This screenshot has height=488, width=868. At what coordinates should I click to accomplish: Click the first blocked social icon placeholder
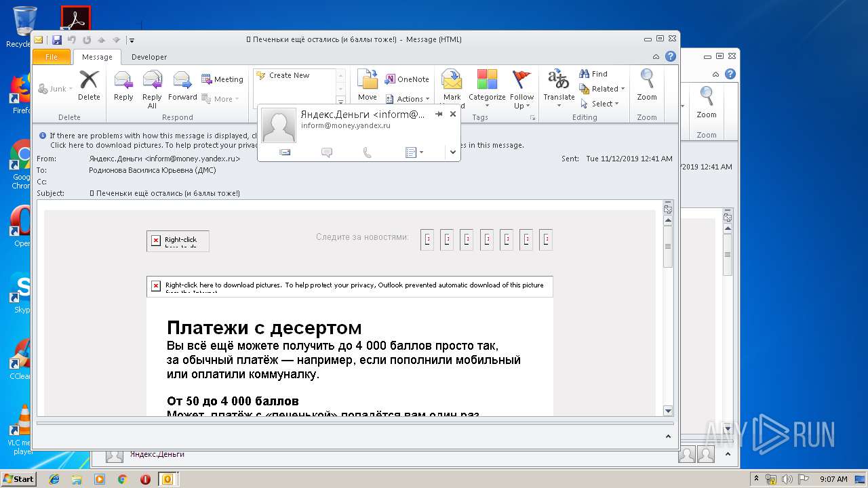[x=427, y=240]
